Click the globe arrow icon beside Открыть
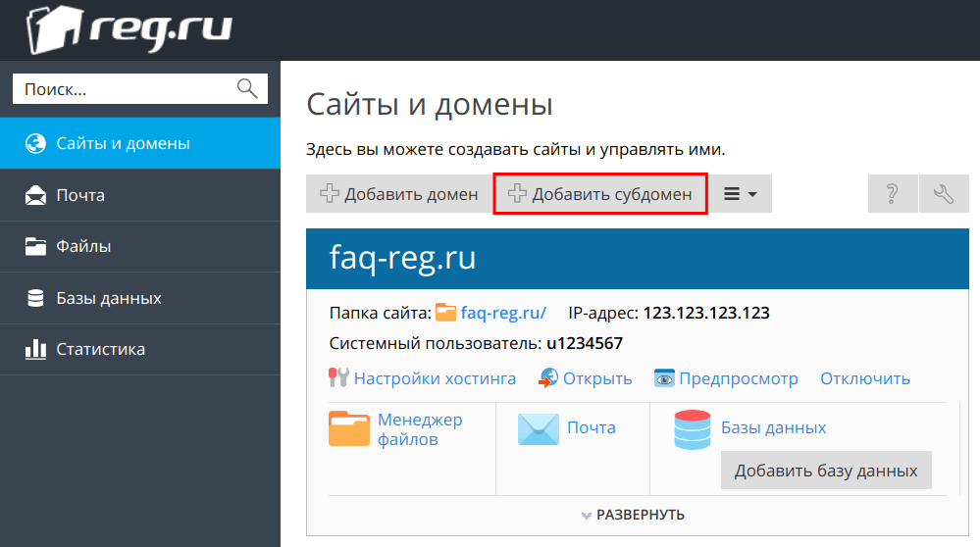 coord(548,377)
